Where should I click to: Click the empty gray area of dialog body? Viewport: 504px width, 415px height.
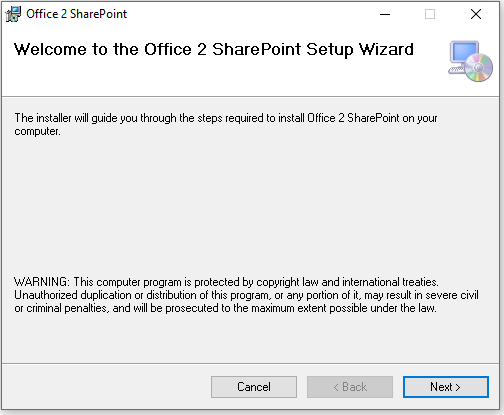[250, 207]
